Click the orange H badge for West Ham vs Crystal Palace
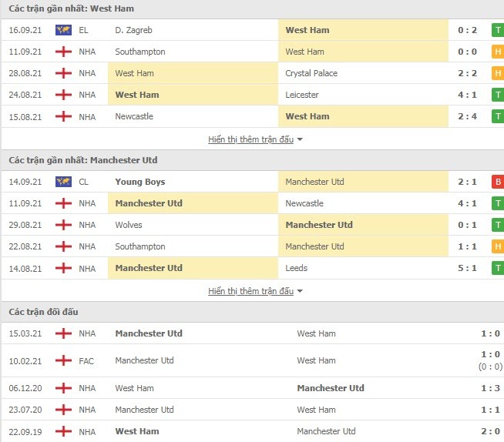 pyautogui.click(x=498, y=73)
